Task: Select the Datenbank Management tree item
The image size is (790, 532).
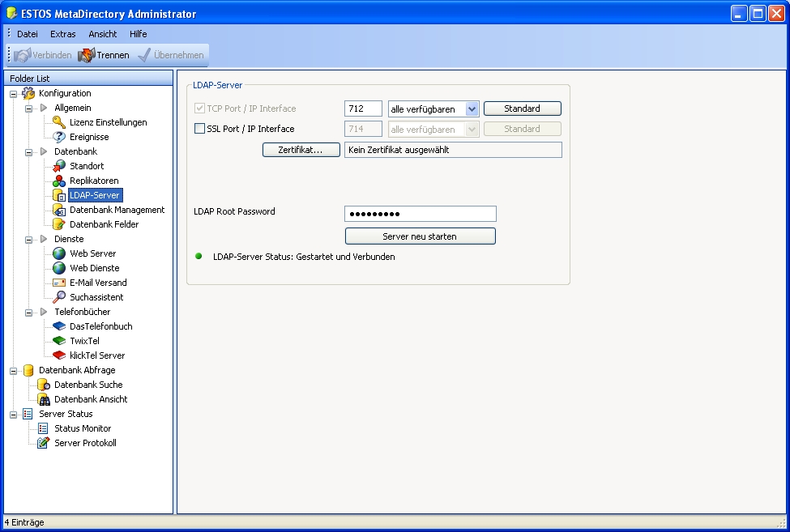Action: point(117,210)
